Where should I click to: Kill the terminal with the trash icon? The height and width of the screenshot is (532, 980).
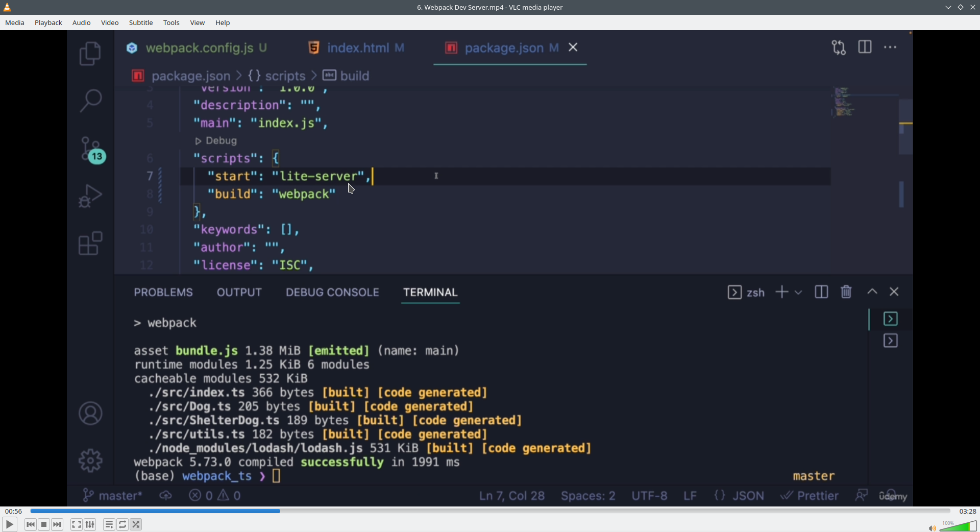pyautogui.click(x=846, y=292)
